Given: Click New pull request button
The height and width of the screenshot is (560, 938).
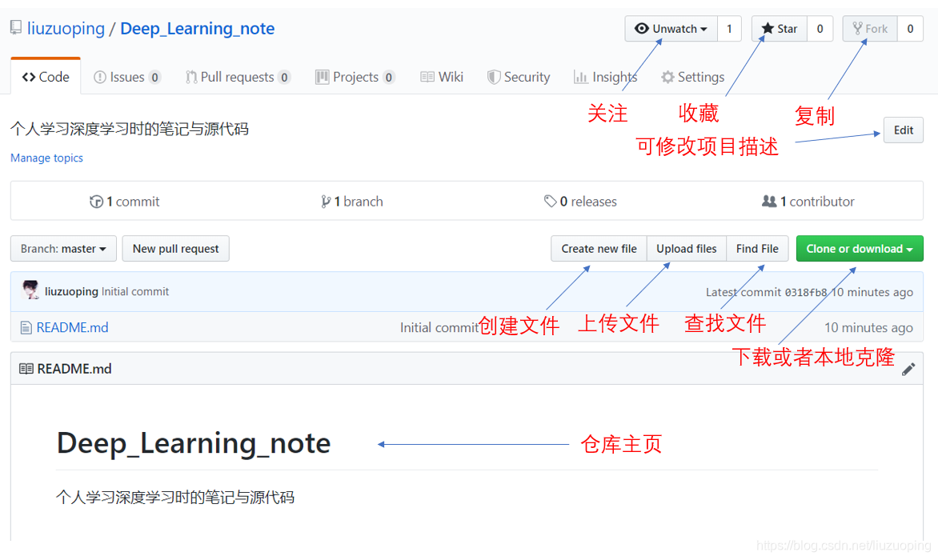Looking at the screenshot, I should [x=176, y=249].
